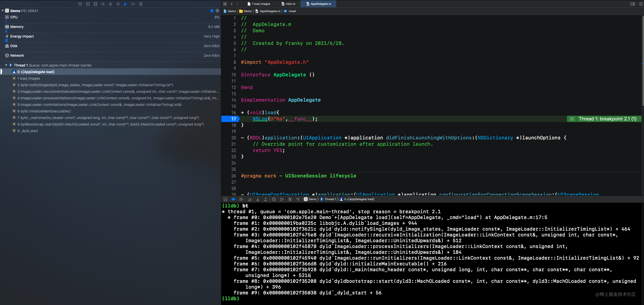Click the Simulate Location arrow icon
Screen dimensions: 644x305
pyautogui.click(x=298, y=199)
